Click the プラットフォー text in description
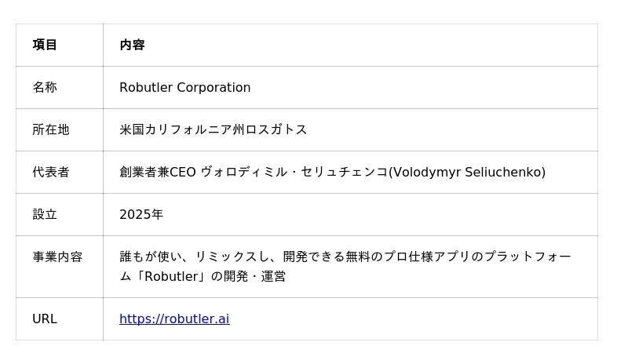This screenshot has height=364, width=628. click(528, 257)
